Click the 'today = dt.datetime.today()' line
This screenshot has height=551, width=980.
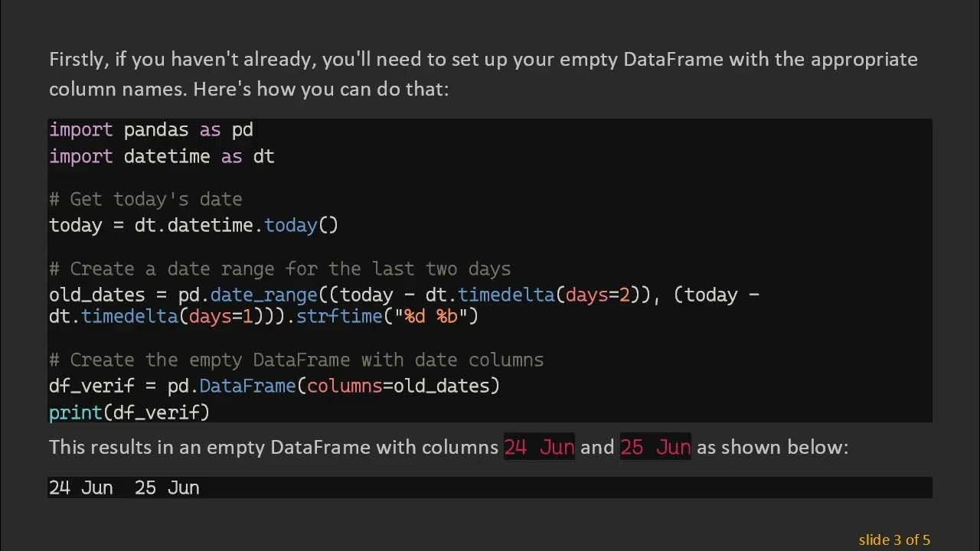point(194,226)
